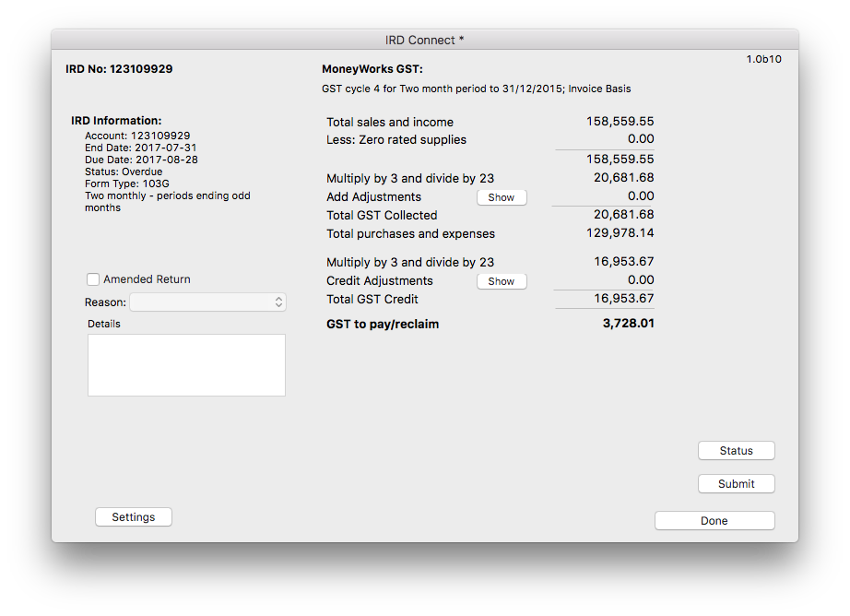Select the 16,953.67 Total GST Credit value

pos(624,298)
